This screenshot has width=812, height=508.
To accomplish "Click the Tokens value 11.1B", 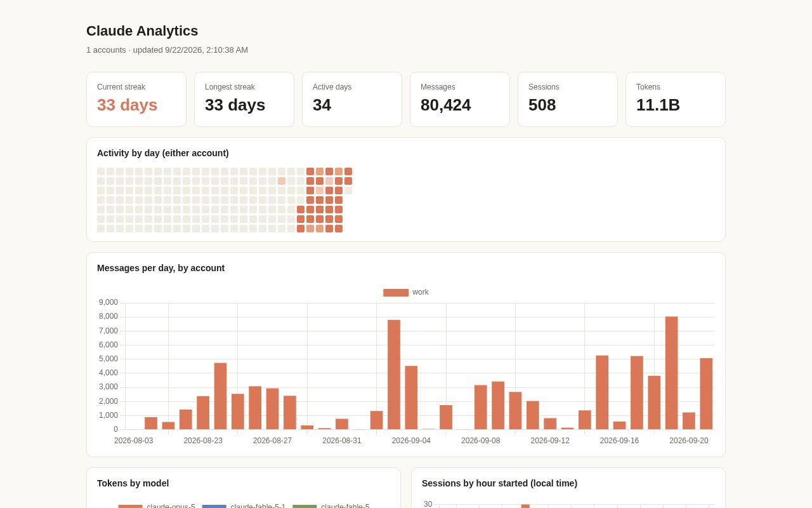I will pos(658,105).
